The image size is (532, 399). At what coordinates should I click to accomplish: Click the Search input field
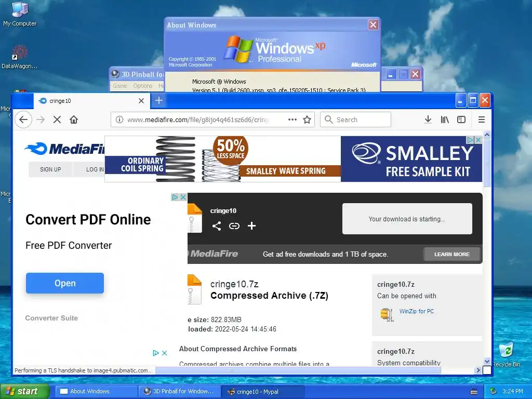point(355,119)
